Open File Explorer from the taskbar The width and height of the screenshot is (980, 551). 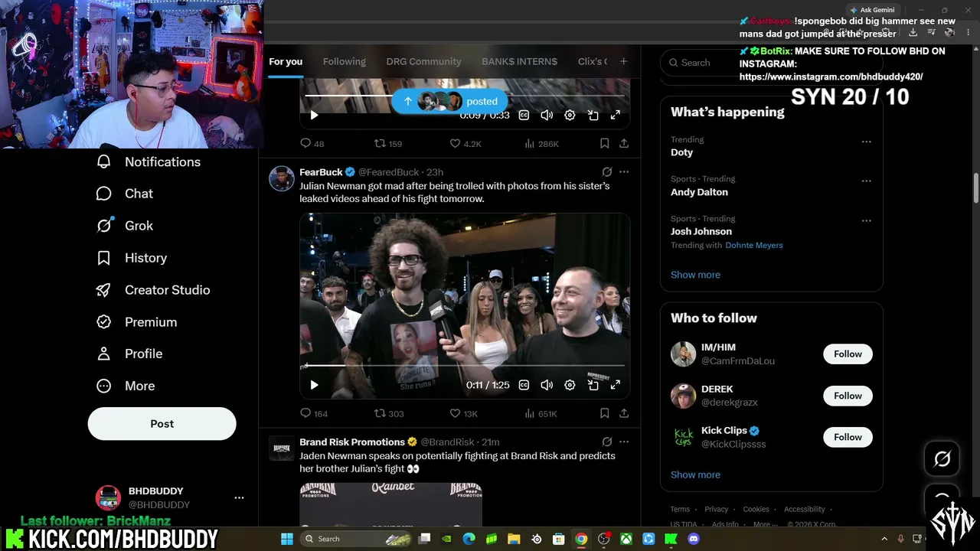(514, 539)
